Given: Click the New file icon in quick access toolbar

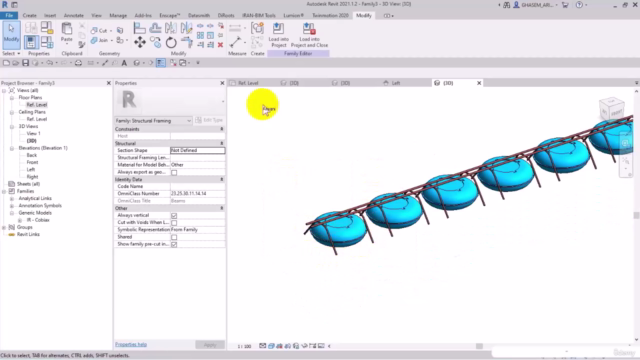Looking at the screenshot, I should coord(6,63).
